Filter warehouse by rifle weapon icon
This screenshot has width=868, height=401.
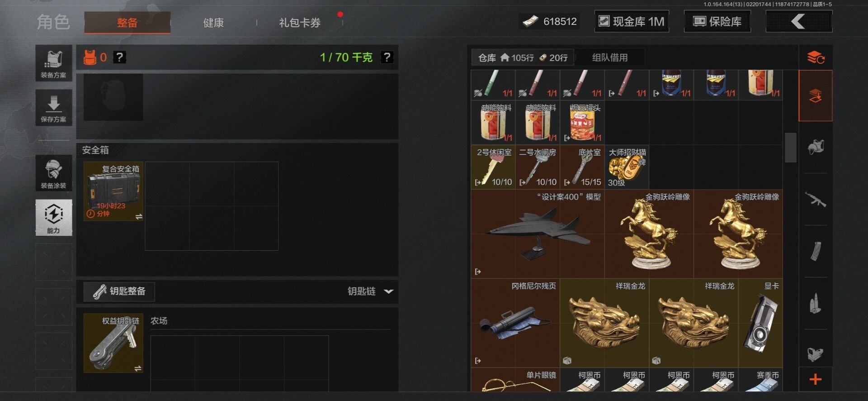coord(815,199)
